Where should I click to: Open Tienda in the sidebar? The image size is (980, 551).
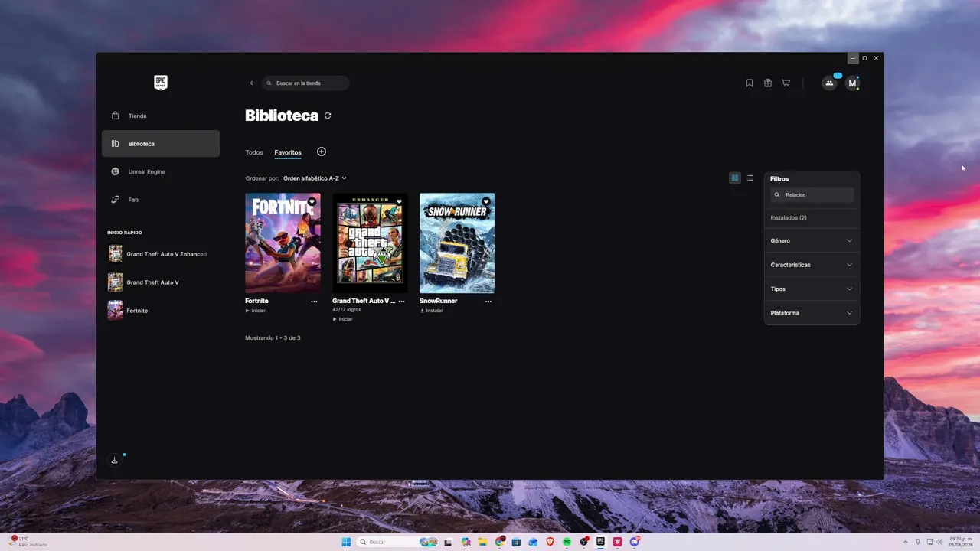point(161,116)
